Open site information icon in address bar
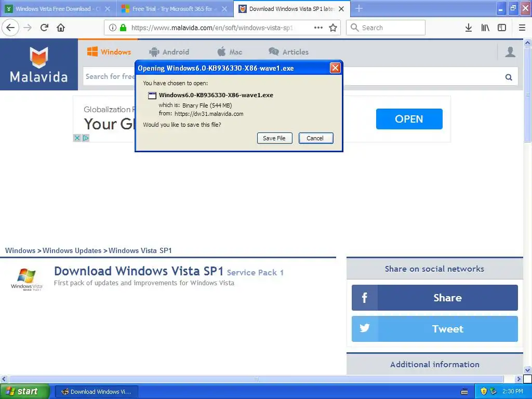 (x=113, y=28)
